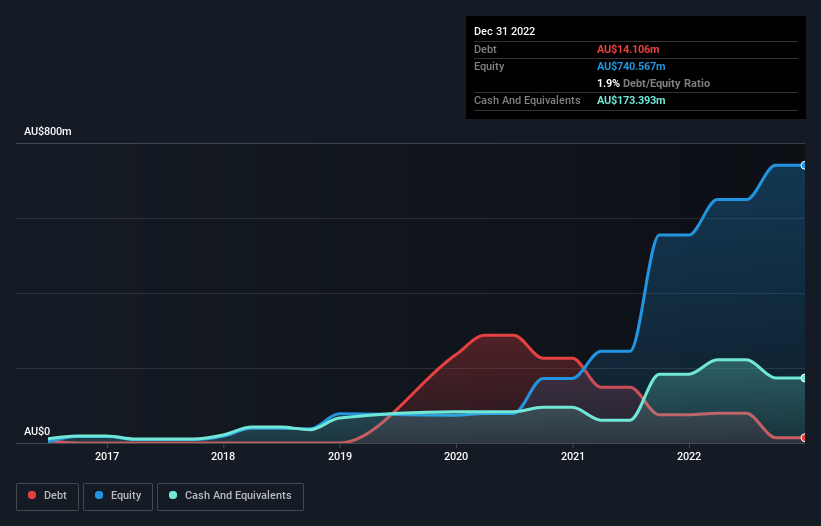Click the AU$740.567m equity value

tap(631, 66)
